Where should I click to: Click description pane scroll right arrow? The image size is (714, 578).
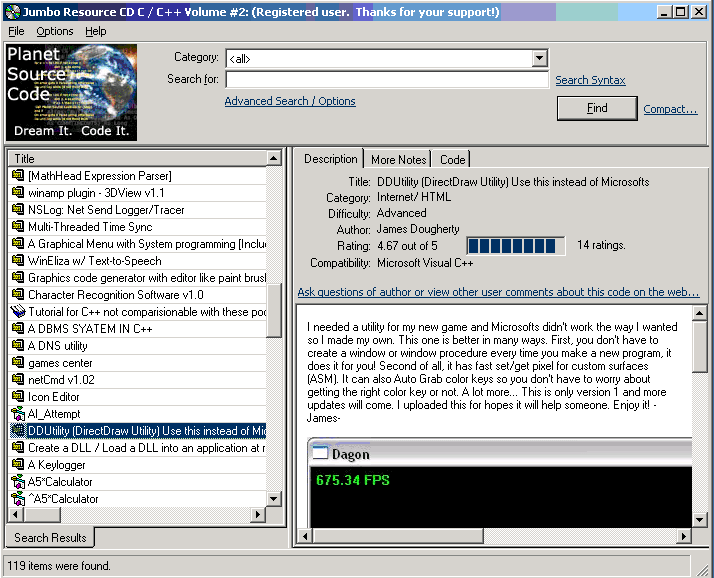point(683,536)
